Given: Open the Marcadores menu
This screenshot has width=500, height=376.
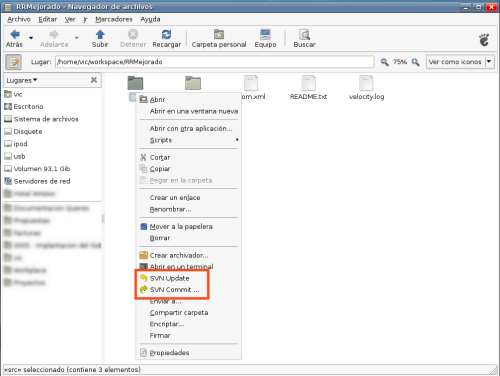Looking at the screenshot, I should (x=114, y=19).
